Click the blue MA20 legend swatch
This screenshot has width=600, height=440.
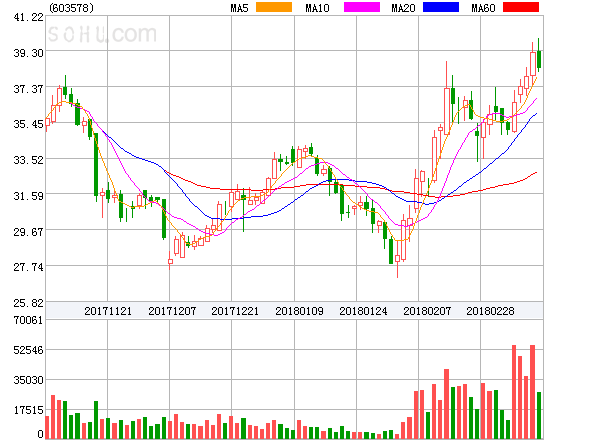click(441, 7)
